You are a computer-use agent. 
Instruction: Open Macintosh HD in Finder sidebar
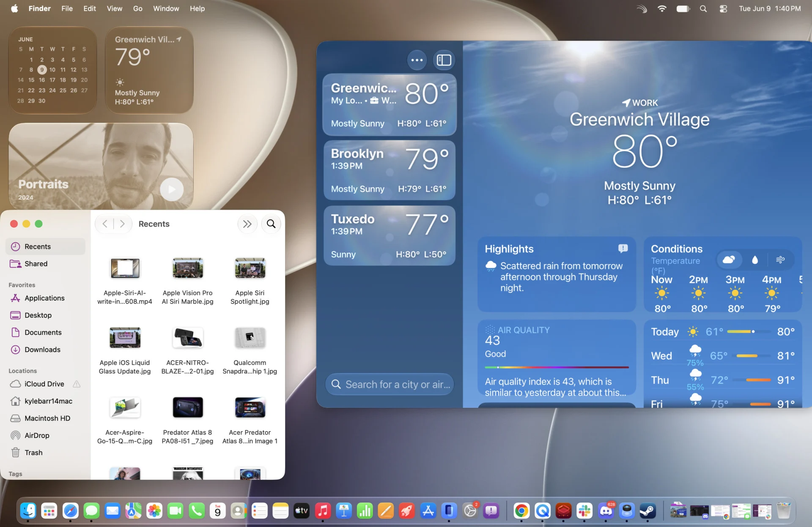tap(45, 418)
